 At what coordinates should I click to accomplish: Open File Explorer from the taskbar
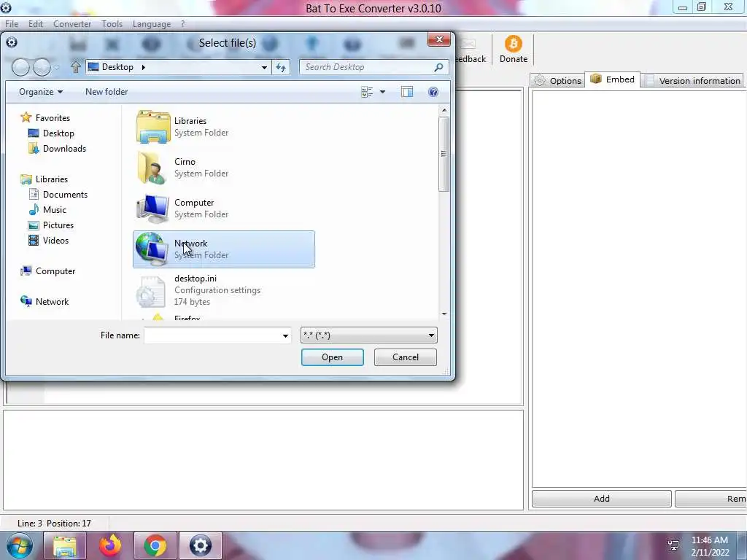coord(65,545)
